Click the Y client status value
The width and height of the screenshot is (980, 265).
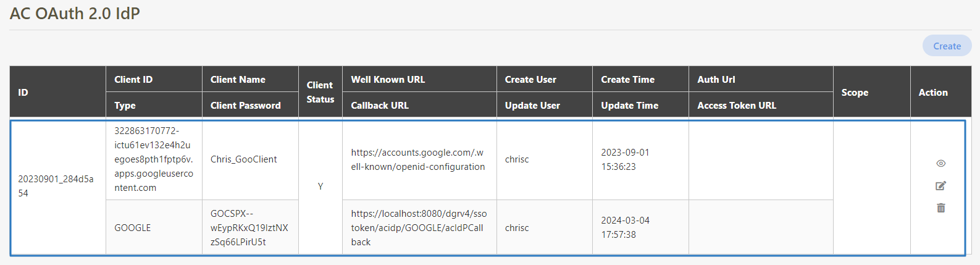click(x=320, y=187)
